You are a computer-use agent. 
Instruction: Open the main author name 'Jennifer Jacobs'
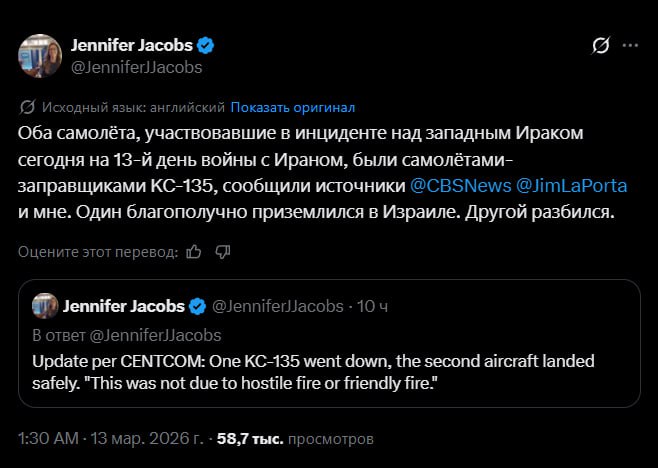(131, 45)
